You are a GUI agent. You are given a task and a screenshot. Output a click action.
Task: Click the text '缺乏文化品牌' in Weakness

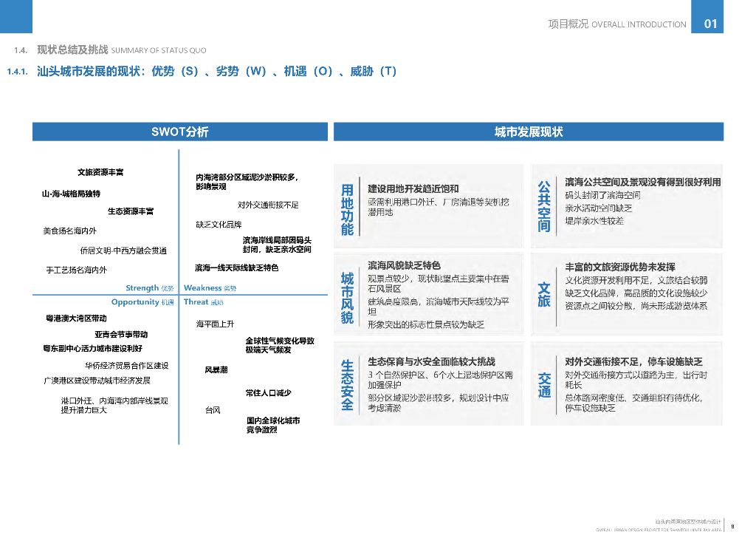(x=219, y=225)
